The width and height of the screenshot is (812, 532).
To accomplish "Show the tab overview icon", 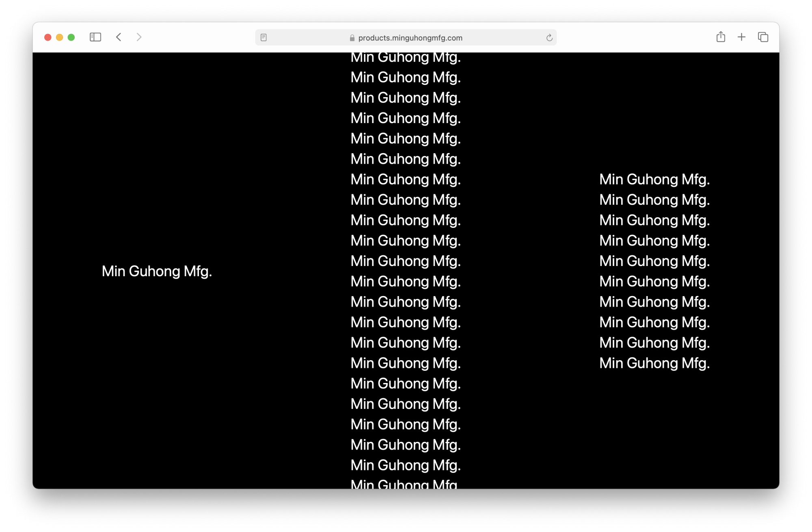I will [763, 37].
